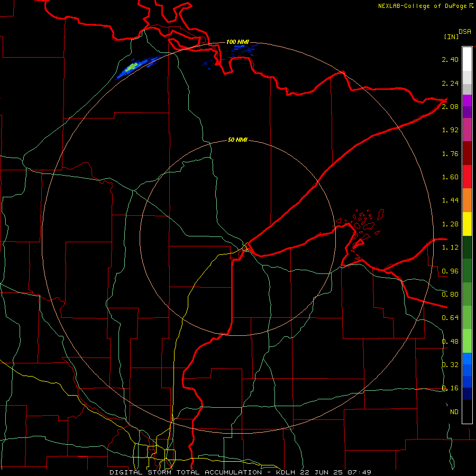Click the bright magenta-purple legend color block
This screenshot has width=476, height=476.
pos(467,100)
